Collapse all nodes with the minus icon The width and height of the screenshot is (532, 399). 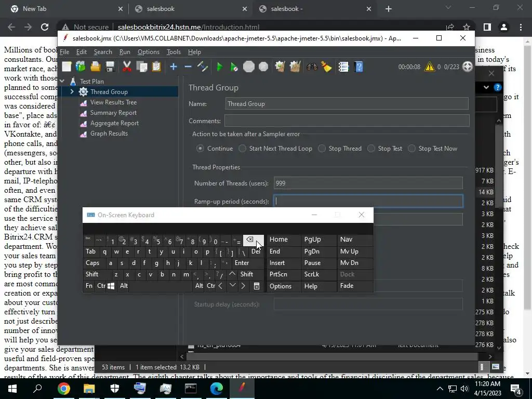click(x=188, y=67)
